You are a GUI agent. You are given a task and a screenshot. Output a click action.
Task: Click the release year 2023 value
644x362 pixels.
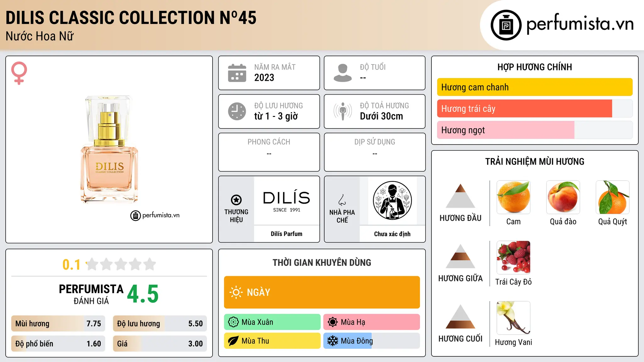tap(264, 78)
